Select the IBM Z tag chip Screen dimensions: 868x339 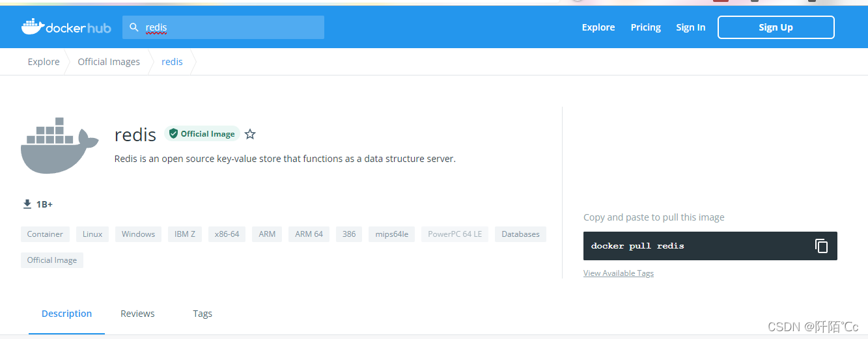(185, 234)
